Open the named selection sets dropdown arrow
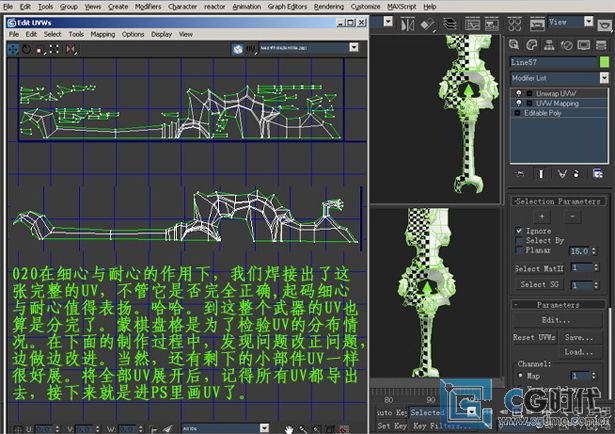The width and height of the screenshot is (615, 434). pyautogui.click(x=388, y=21)
